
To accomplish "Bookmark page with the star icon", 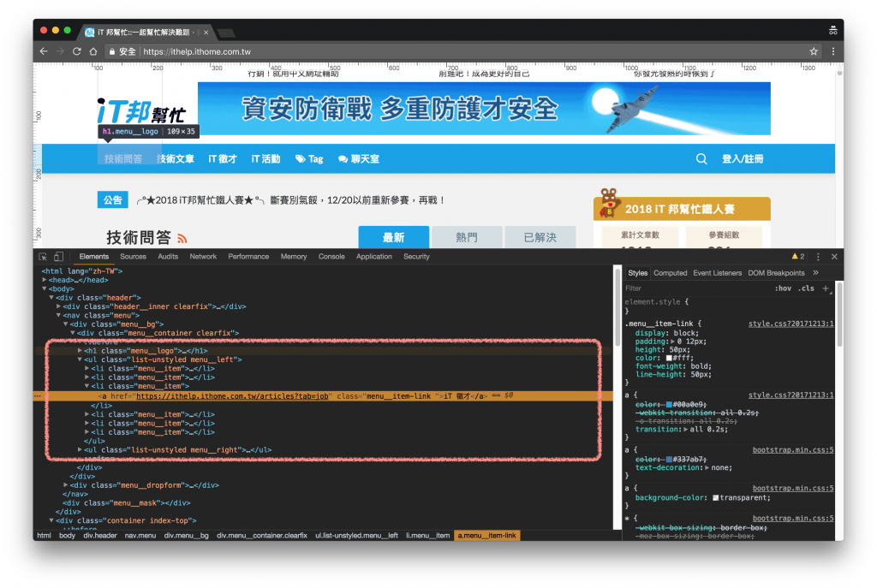I will (814, 51).
